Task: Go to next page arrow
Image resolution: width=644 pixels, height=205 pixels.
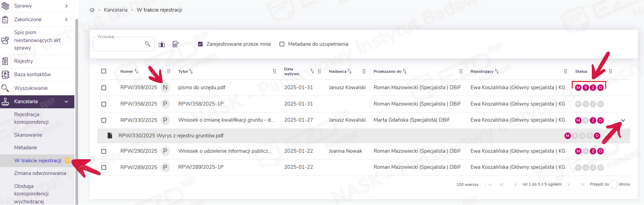Action: (569, 184)
